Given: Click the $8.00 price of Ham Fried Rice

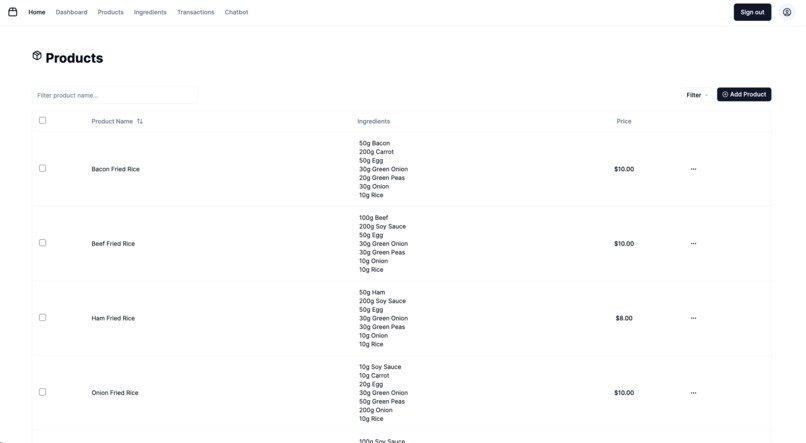Looking at the screenshot, I should [x=624, y=318].
